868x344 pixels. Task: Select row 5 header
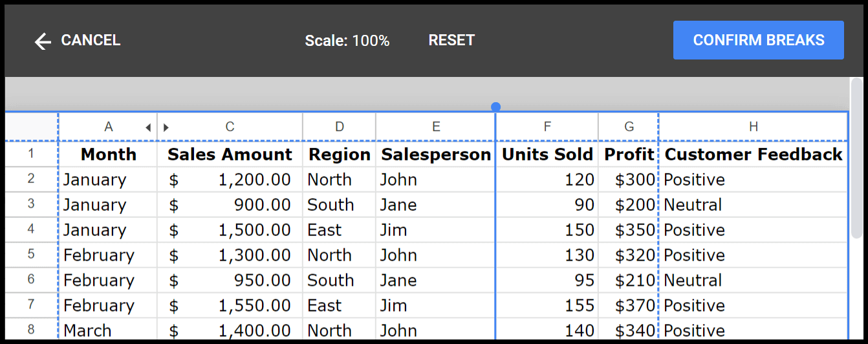31,255
